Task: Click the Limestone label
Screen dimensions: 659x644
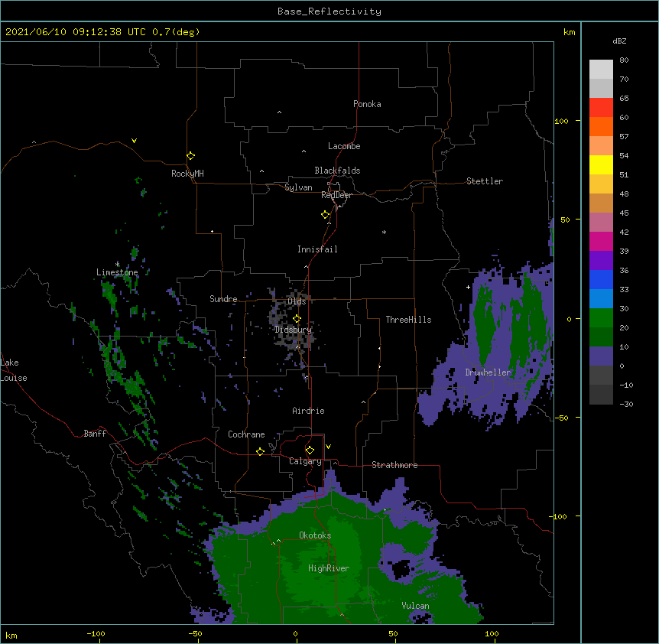Action: [x=117, y=272]
